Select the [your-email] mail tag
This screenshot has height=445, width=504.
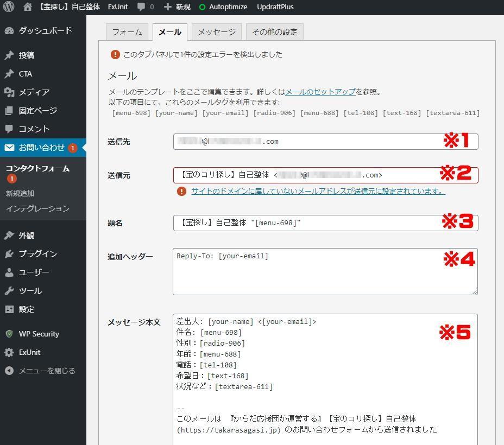225,113
